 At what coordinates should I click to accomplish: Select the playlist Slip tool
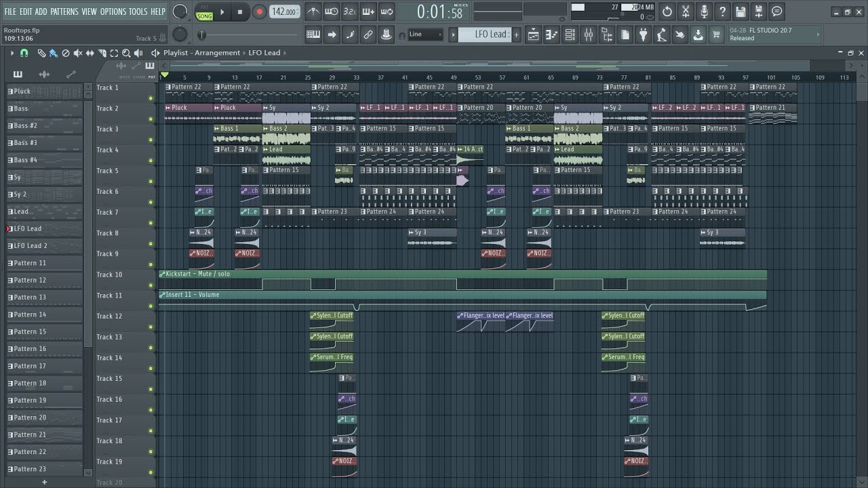90,53
